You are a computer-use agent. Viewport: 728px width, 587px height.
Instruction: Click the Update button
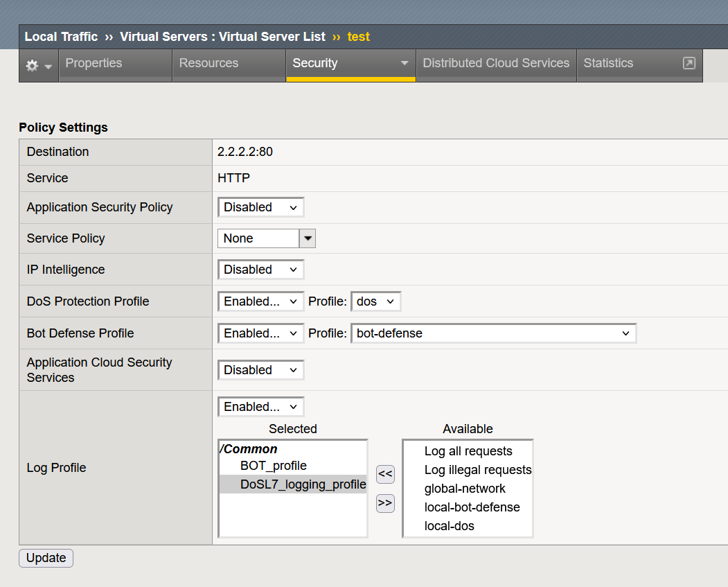pyautogui.click(x=46, y=558)
